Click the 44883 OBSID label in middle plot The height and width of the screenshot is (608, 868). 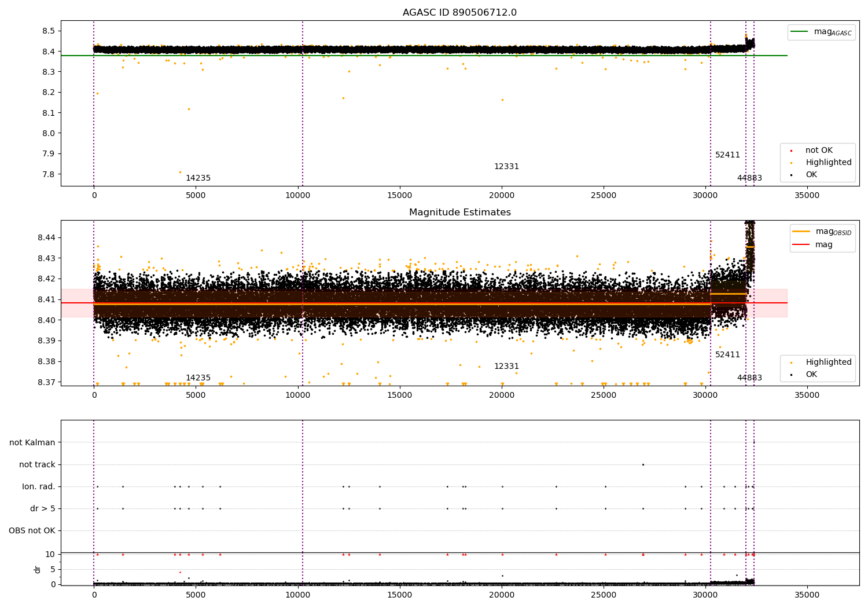click(749, 378)
